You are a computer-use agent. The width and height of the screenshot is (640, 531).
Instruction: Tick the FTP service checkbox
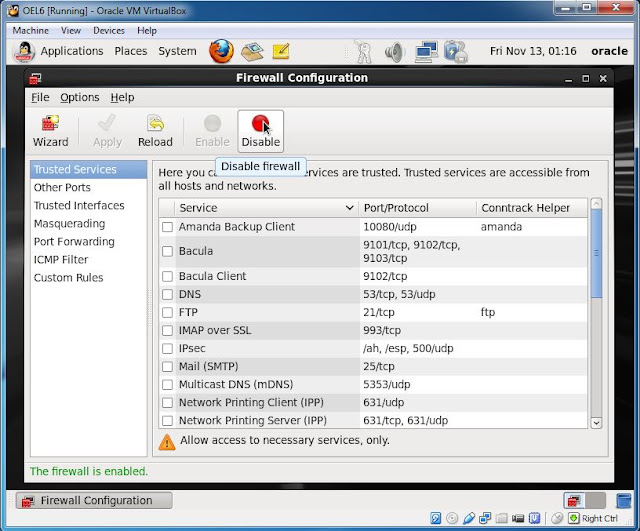(167, 312)
